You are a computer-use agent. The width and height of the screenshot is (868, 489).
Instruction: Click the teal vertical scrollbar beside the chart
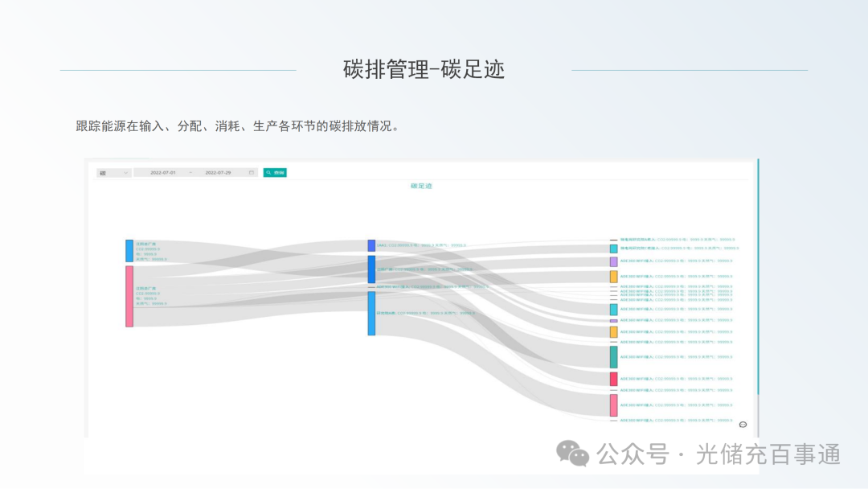click(x=758, y=277)
